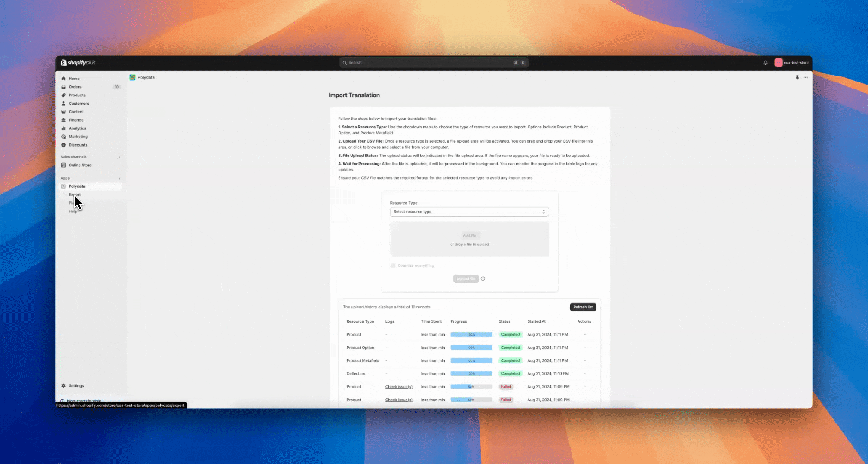The width and height of the screenshot is (868, 464).
Task: Open notifications bell icon
Action: (765, 63)
